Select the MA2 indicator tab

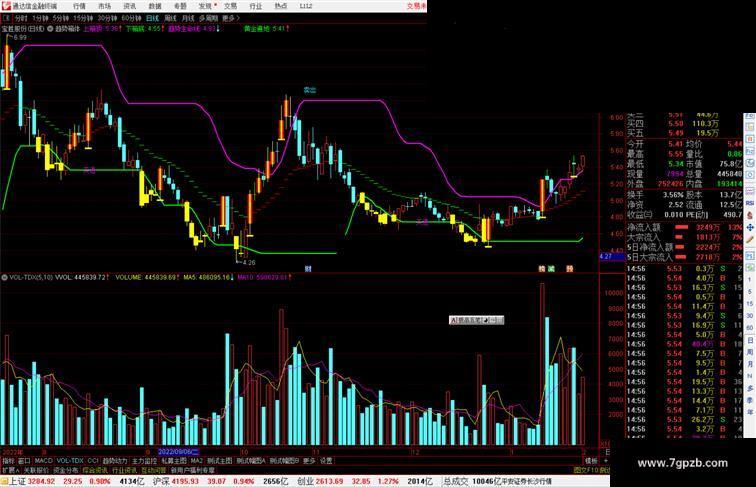coord(196,461)
